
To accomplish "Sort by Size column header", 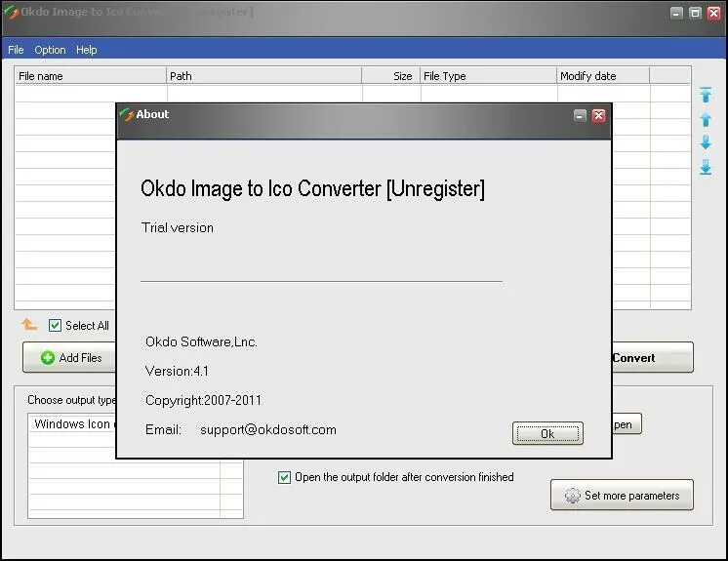I will point(391,76).
